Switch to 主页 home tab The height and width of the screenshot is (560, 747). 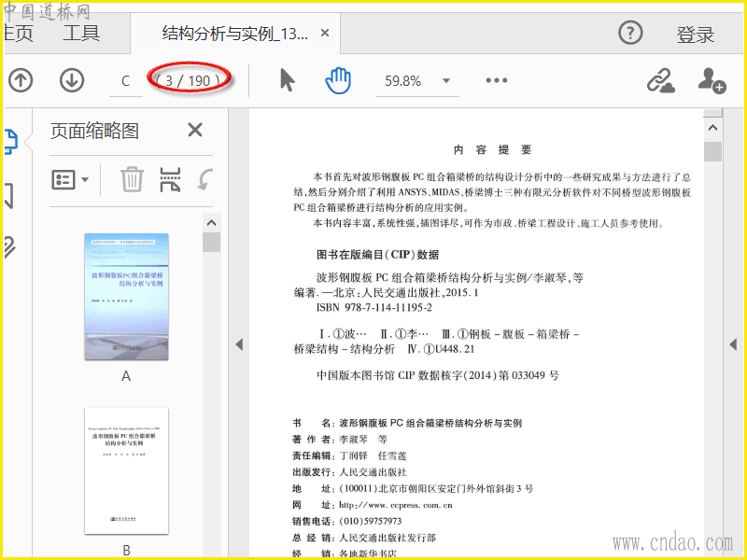click(18, 34)
